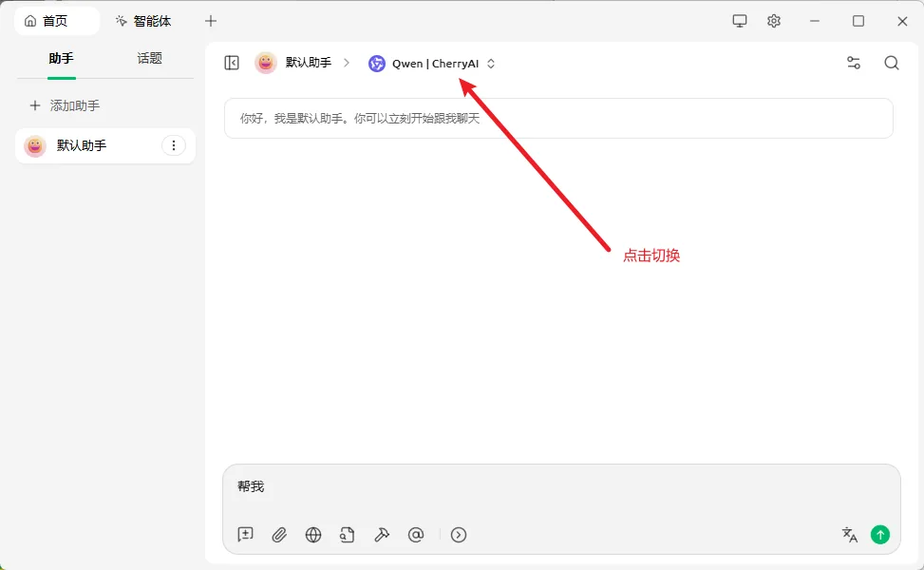Add a new tab with plus icon
The width and height of the screenshot is (924, 570).
(211, 21)
